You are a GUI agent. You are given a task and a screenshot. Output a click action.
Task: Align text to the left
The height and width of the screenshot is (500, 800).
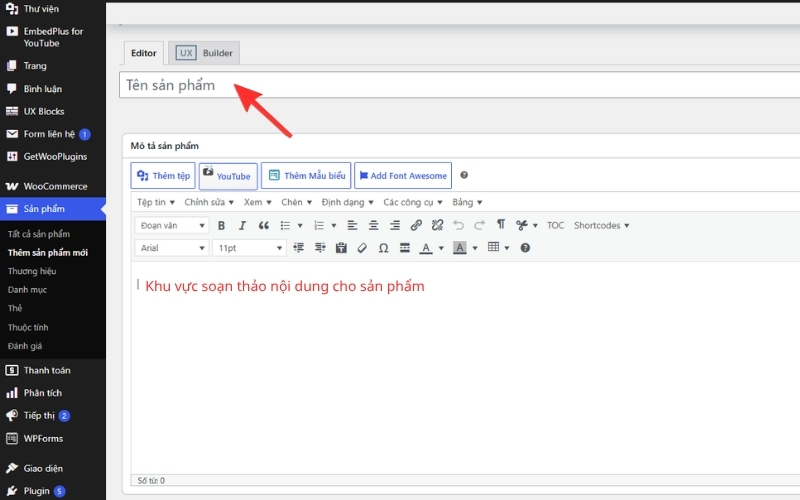coord(352,226)
